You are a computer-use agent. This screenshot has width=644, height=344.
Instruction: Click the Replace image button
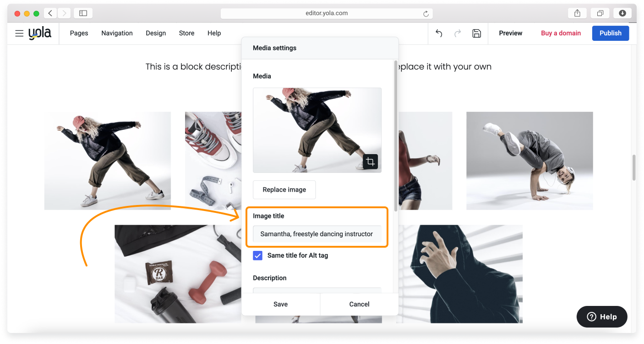pyautogui.click(x=284, y=189)
